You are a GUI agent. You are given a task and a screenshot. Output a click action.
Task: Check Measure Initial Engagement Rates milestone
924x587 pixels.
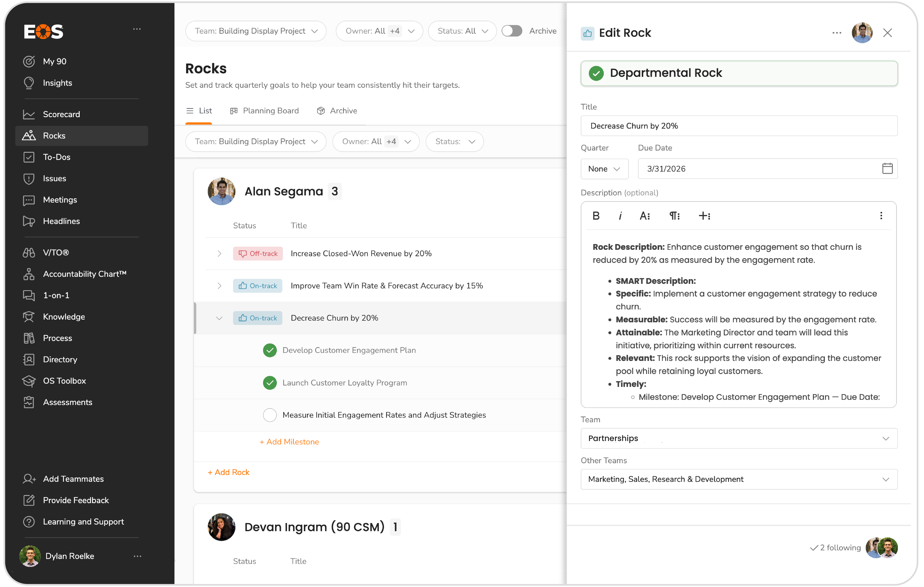pos(270,415)
